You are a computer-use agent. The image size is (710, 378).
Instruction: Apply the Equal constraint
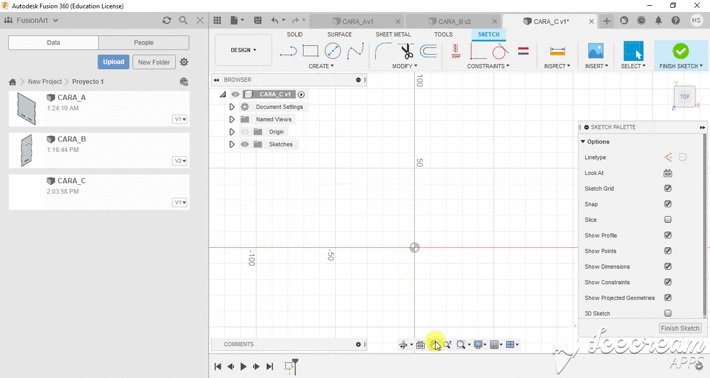[523, 51]
